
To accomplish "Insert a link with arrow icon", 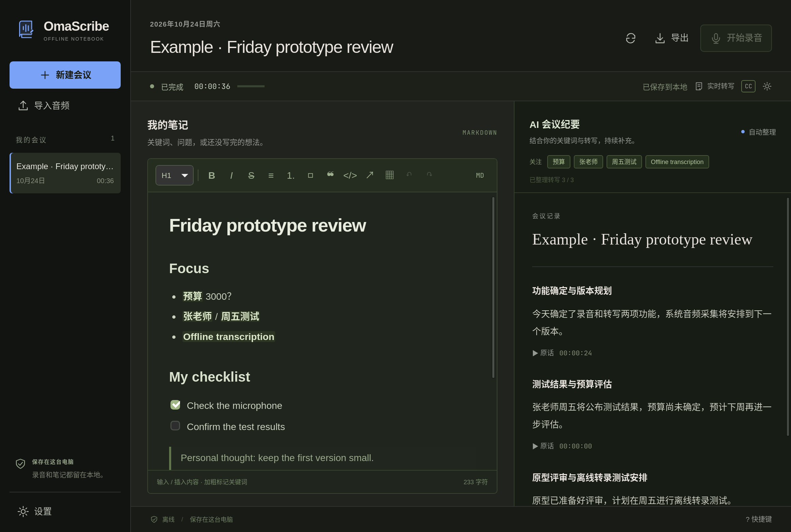I will [x=370, y=175].
